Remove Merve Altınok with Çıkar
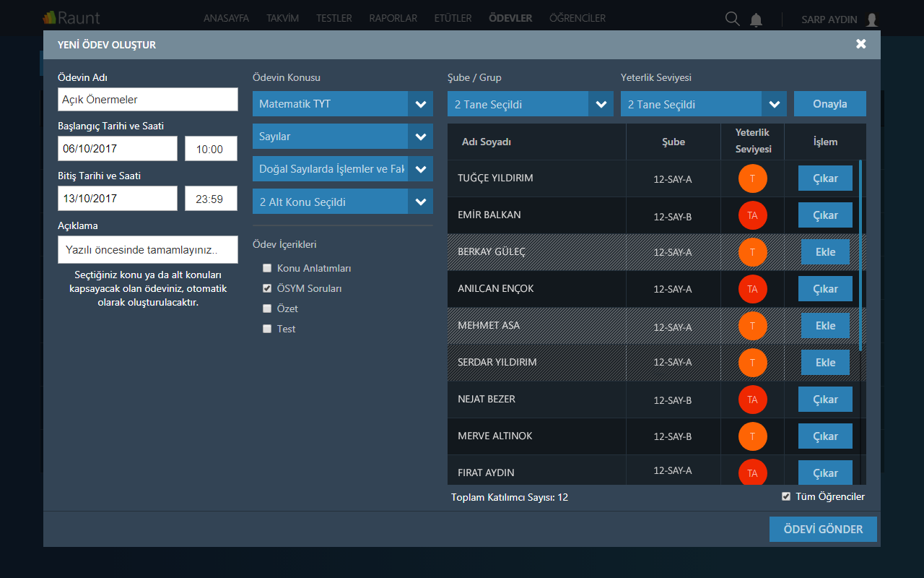 click(x=825, y=436)
